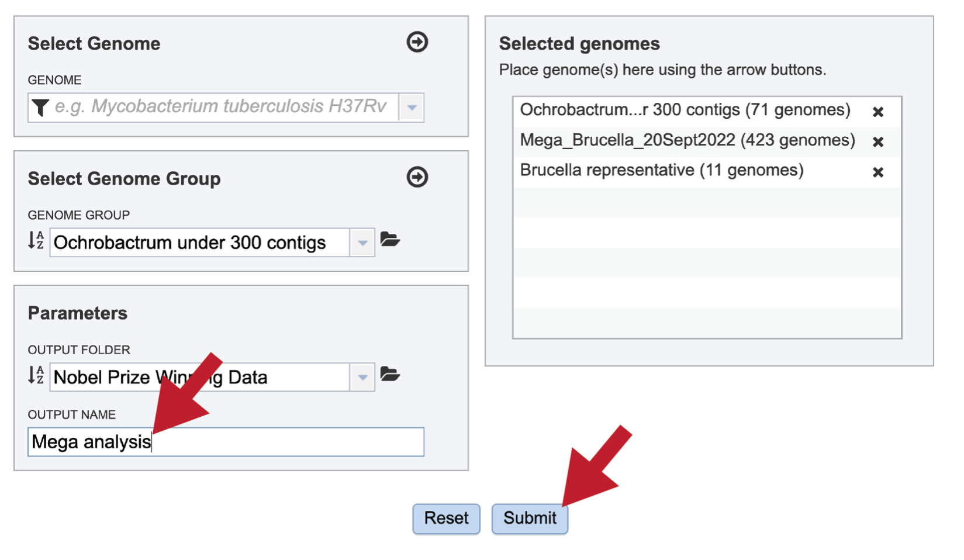Image resolution: width=964 pixels, height=560 pixels.
Task: Click the Reset button
Action: (x=447, y=518)
